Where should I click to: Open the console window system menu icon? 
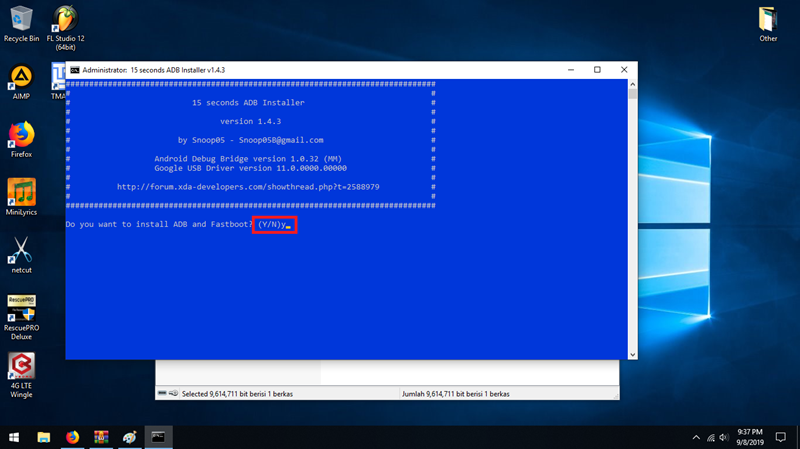[x=75, y=70]
